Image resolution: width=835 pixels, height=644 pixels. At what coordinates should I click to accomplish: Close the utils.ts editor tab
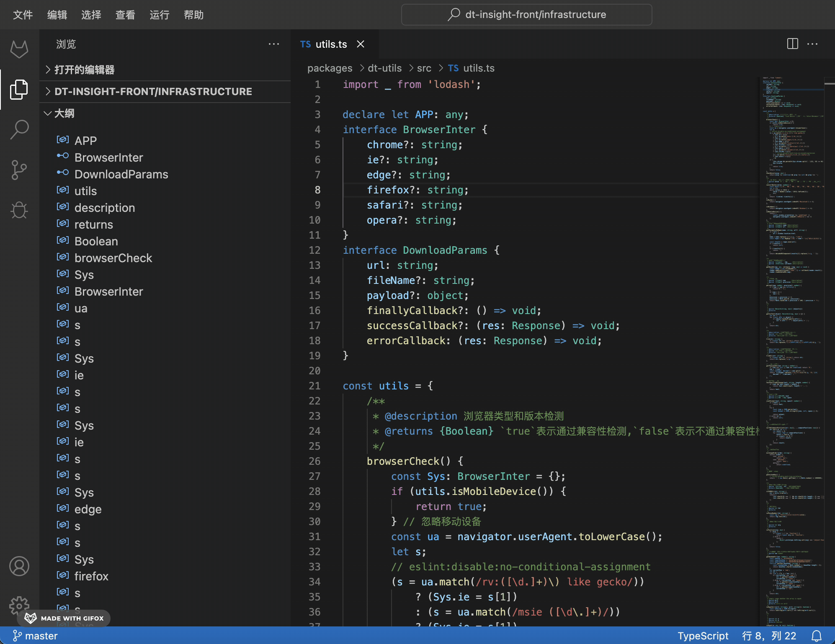pyautogui.click(x=361, y=44)
